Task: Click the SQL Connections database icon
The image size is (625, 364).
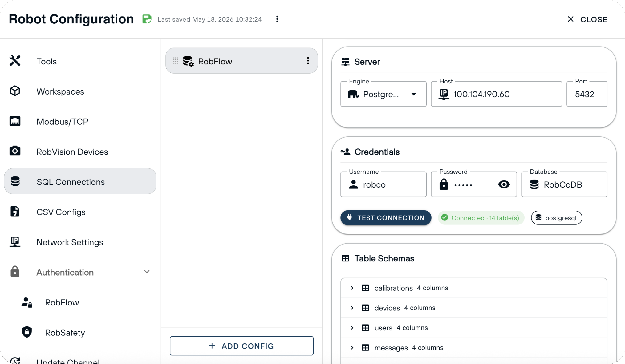Action: point(15,181)
